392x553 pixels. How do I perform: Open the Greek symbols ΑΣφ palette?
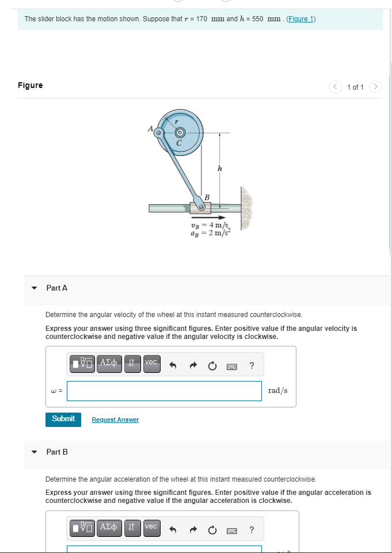click(x=109, y=364)
